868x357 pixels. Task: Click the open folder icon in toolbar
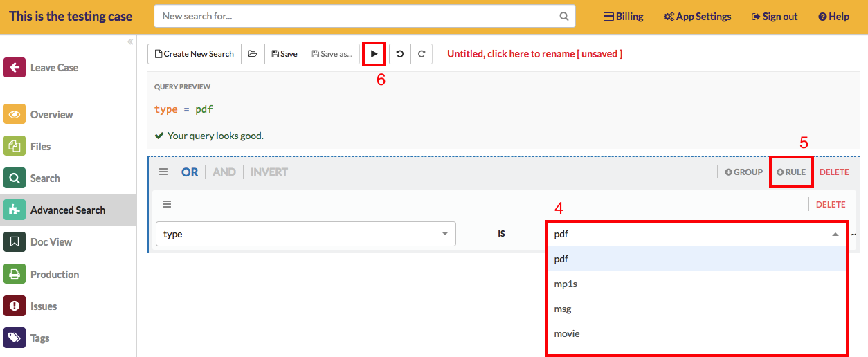point(253,54)
